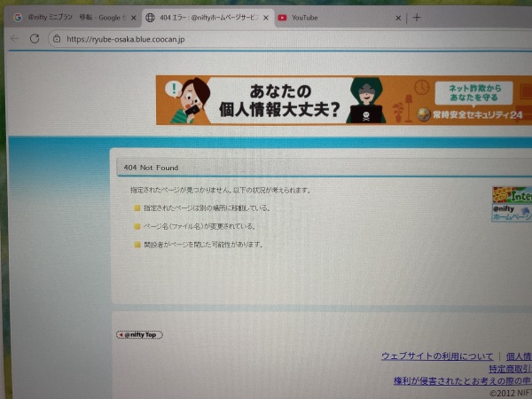Viewport: 532px width, 399px height.
Task: Open a new tab with plus button
Action: pyautogui.click(x=417, y=18)
